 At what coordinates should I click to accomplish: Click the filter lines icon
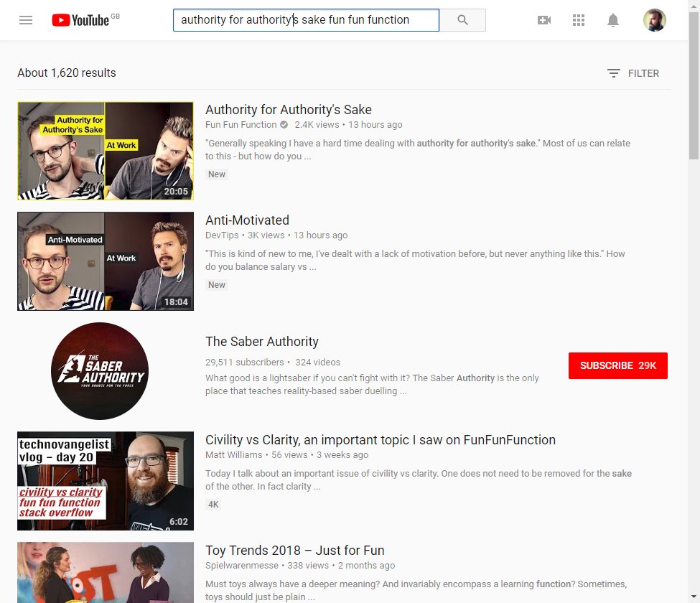click(613, 73)
